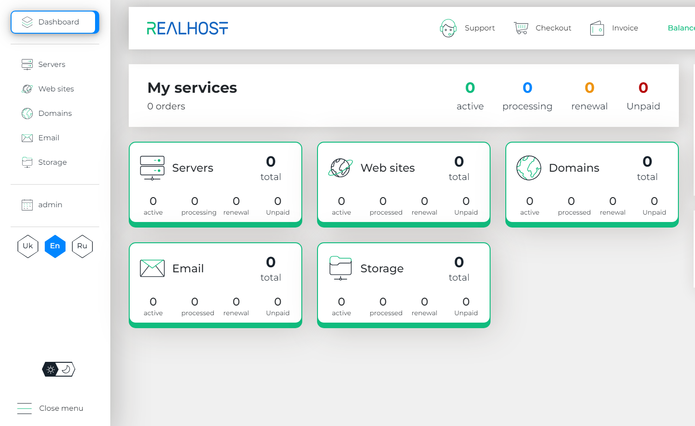Click the globe icon in Domains card
Viewport: 695px width, 426px height.
pyautogui.click(x=529, y=168)
